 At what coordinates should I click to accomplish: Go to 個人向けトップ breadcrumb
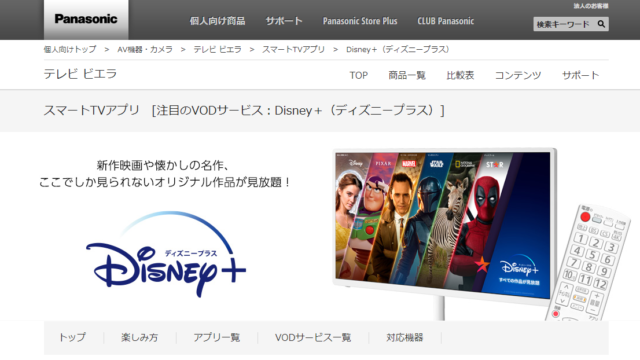coord(70,49)
